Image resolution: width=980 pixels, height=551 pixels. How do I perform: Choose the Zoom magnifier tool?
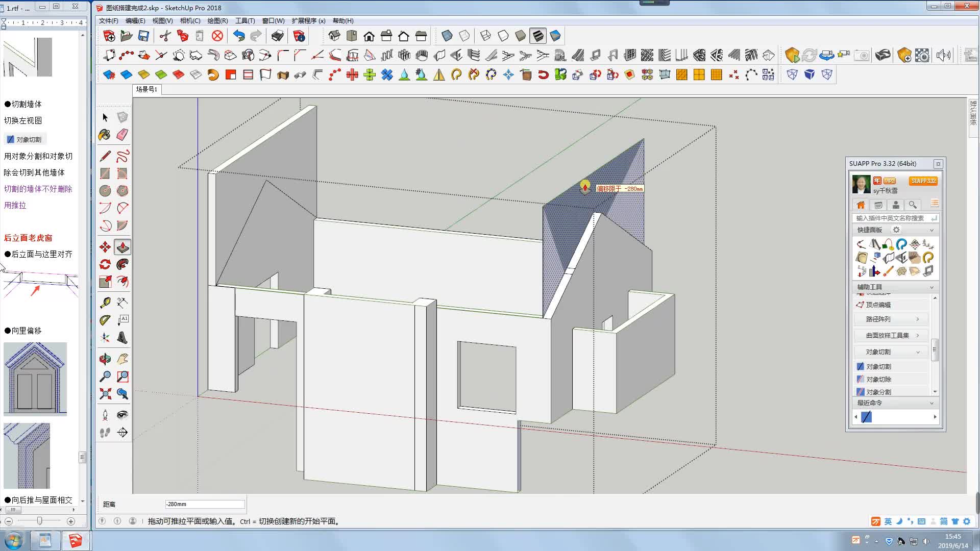pos(105,377)
